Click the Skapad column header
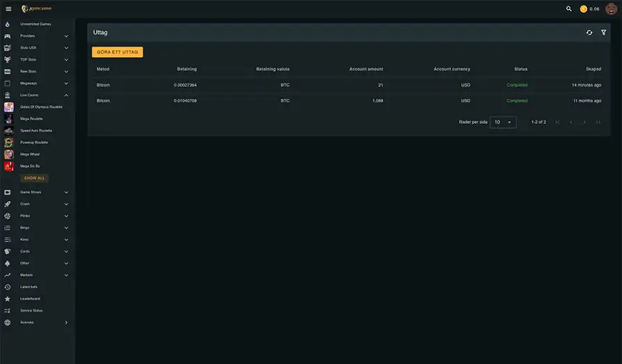622x364 pixels. pyautogui.click(x=593, y=69)
